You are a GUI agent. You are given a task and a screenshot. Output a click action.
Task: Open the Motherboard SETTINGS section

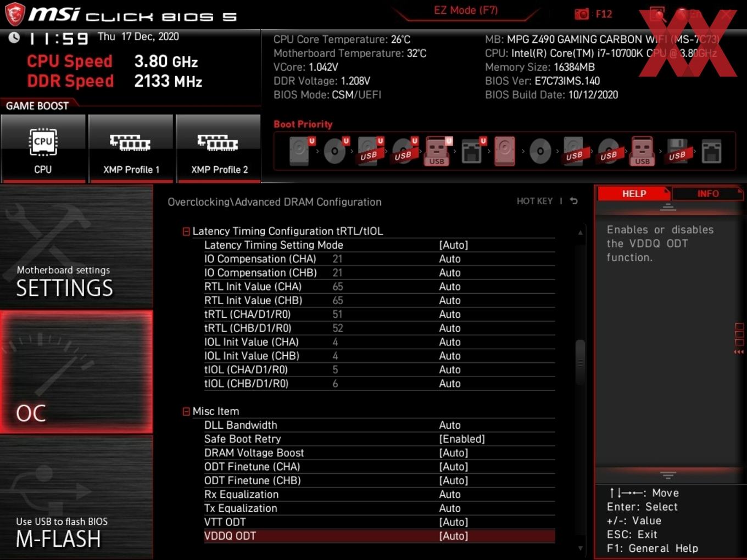[x=76, y=247]
